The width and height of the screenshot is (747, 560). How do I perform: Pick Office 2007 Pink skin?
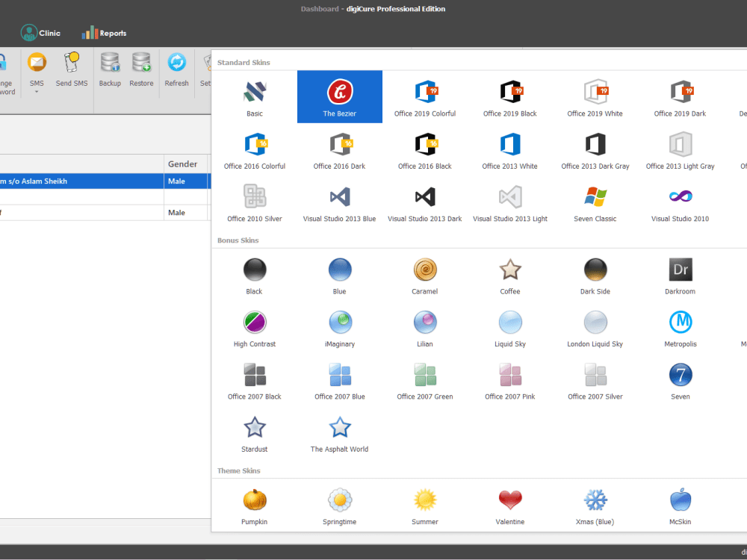point(509,381)
